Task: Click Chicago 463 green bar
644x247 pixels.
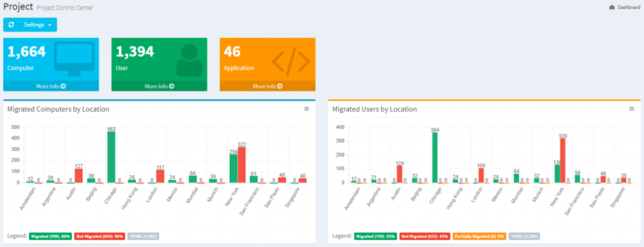Action: [x=111, y=157]
